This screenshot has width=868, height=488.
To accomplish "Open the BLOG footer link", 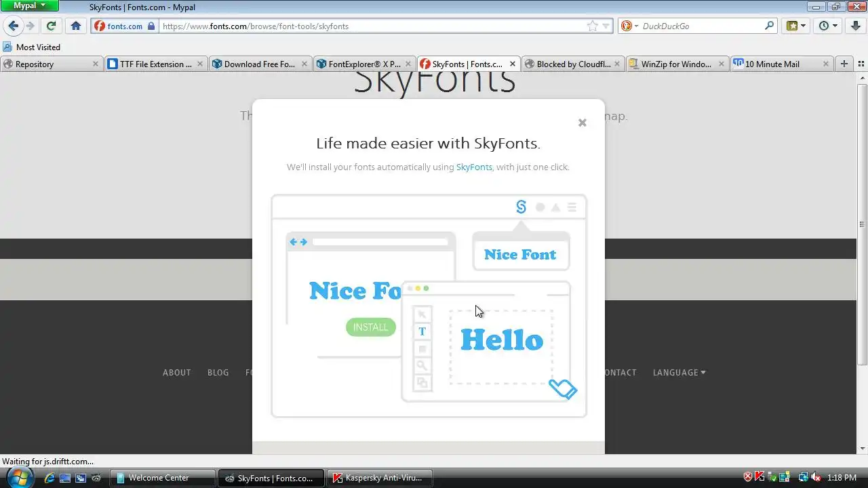I will (x=218, y=372).
